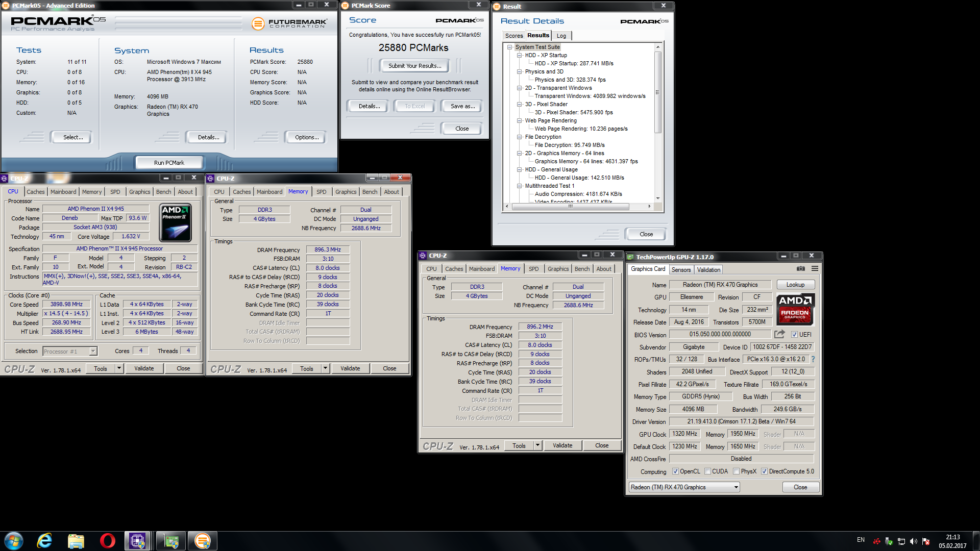Open the Log tab in Result Details

coord(561,36)
